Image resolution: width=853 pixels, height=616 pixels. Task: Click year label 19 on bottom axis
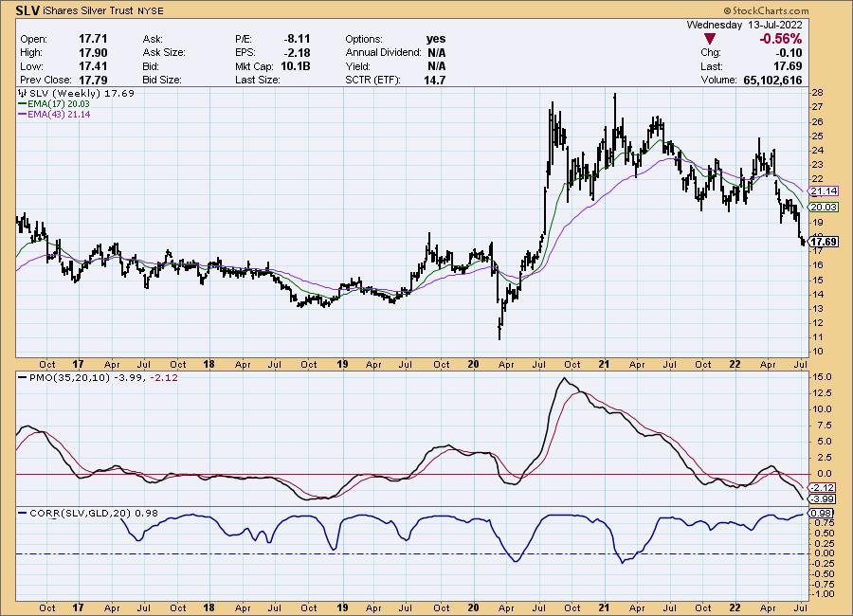pos(341,607)
